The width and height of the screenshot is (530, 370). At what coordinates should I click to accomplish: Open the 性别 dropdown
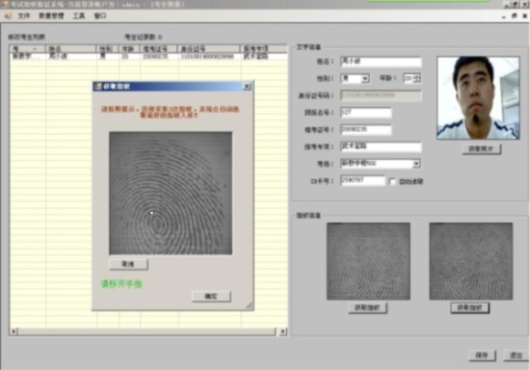(365, 79)
